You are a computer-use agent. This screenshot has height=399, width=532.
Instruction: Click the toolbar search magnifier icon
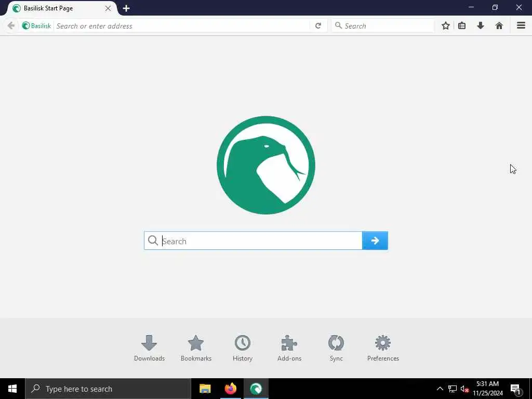(338, 25)
